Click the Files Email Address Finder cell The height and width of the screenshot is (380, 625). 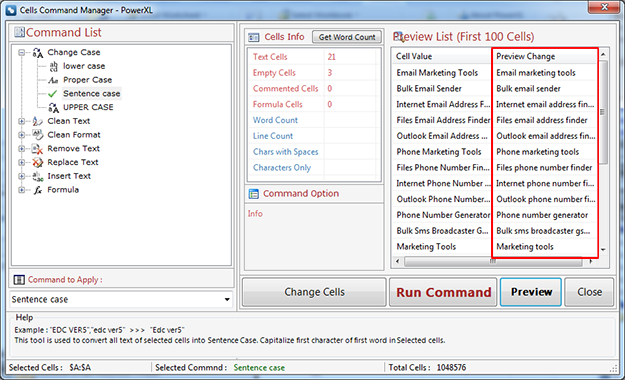pyautogui.click(x=443, y=120)
